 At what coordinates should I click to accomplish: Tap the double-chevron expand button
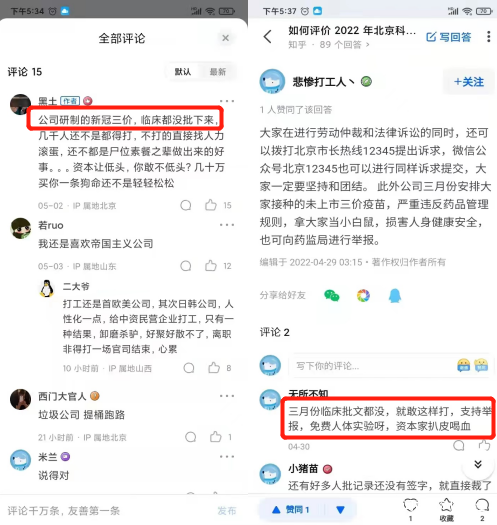[478, 464]
